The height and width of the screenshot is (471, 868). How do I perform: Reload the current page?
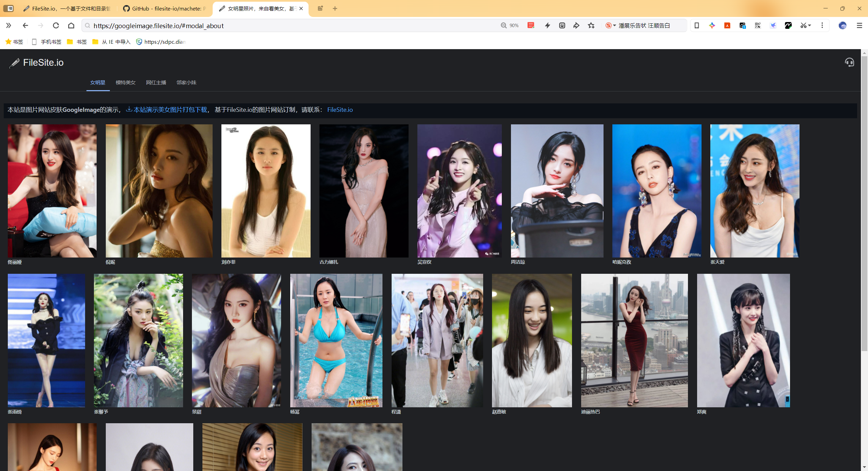pos(56,25)
